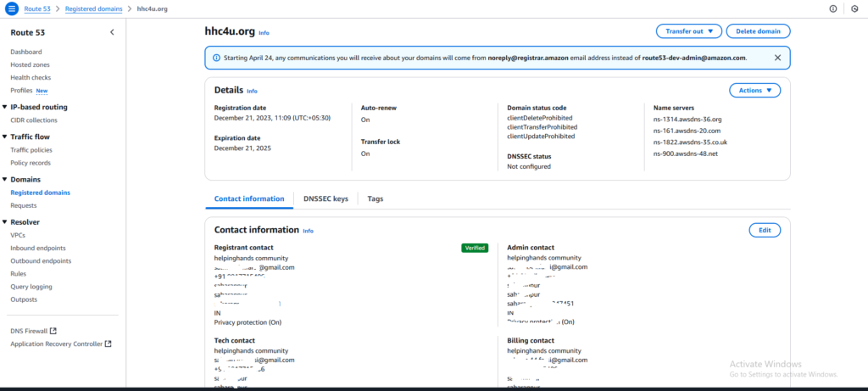868x391 pixels.
Task: Click name server ns-900.awsdns-48.net
Action: tap(686, 154)
